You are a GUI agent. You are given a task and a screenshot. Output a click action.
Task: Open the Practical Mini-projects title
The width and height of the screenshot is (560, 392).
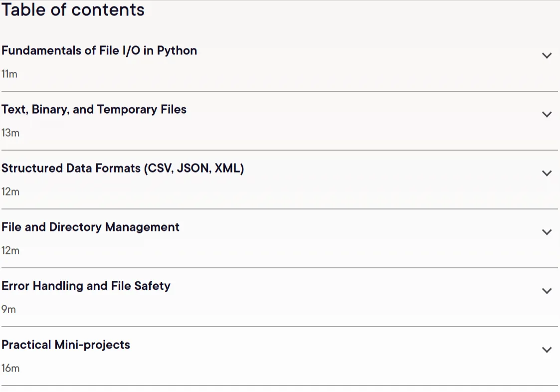pyautogui.click(x=66, y=345)
